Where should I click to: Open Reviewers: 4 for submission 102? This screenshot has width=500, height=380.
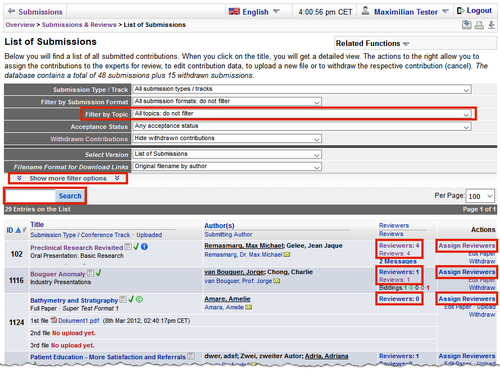point(399,245)
